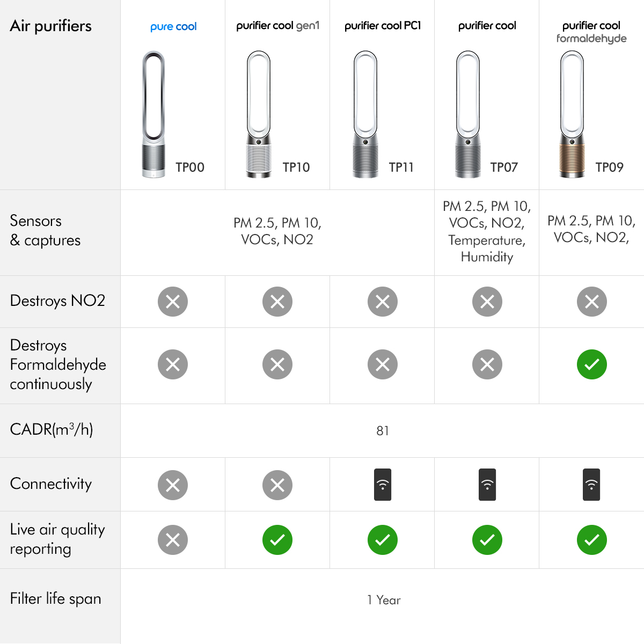Click the 1 Year filter life text
Image resolution: width=644 pixels, height=644 pixels.
[x=384, y=600]
